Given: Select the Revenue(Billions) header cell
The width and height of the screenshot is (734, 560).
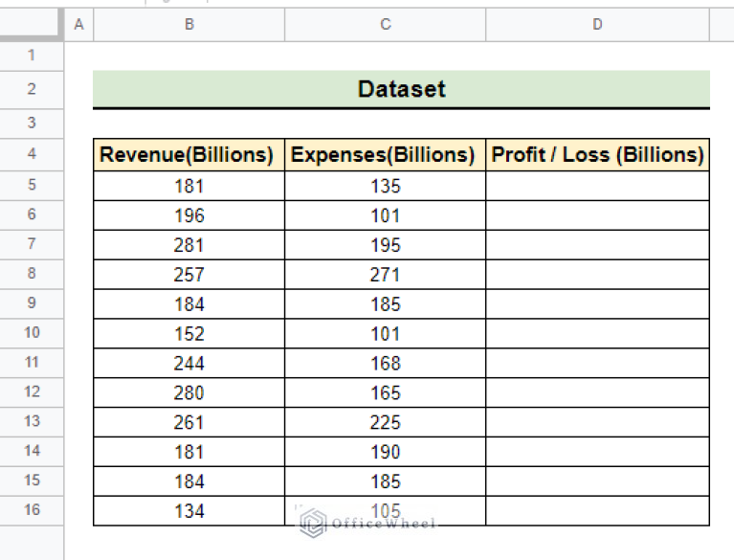Looking at the screenshot, I should pyautogui.click(x=189, y=155).
